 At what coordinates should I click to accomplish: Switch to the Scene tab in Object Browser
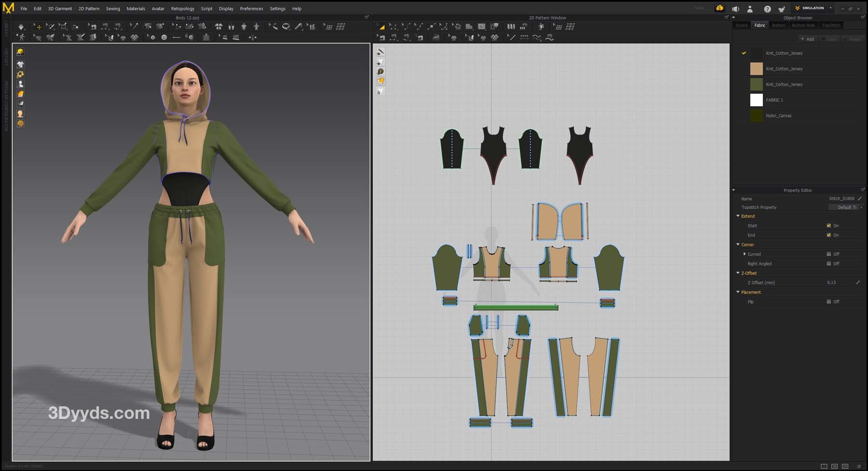pyautogui.click(x=742, y=25)
